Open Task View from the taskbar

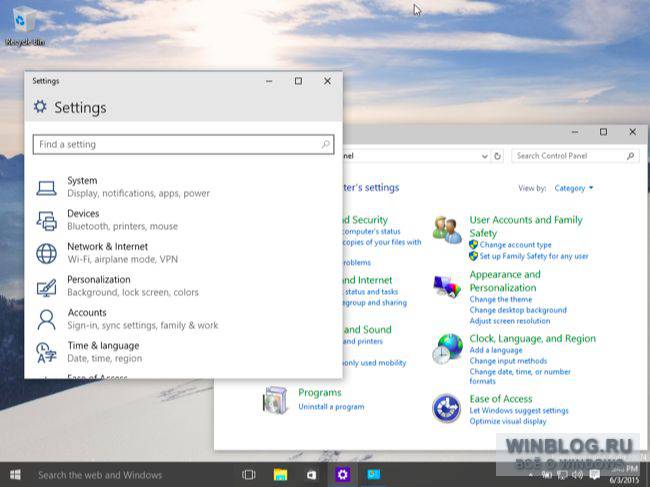(249, 475)
